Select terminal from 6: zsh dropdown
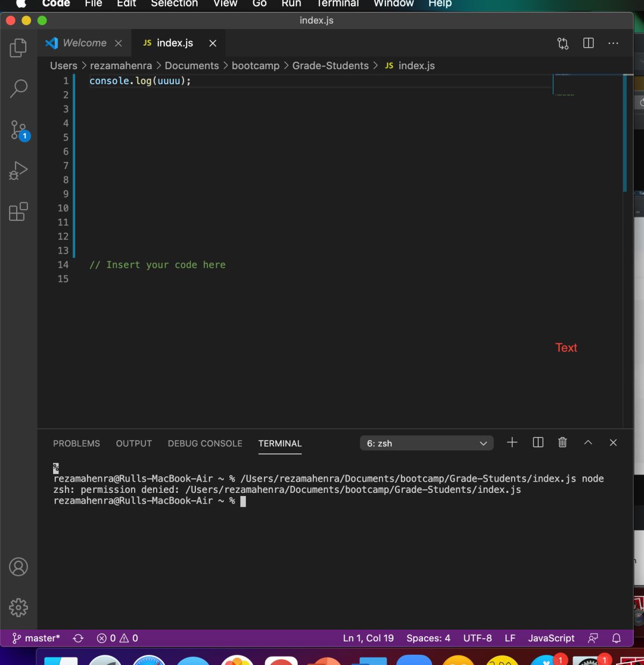644x665 pixels. (x=427, y=444)
